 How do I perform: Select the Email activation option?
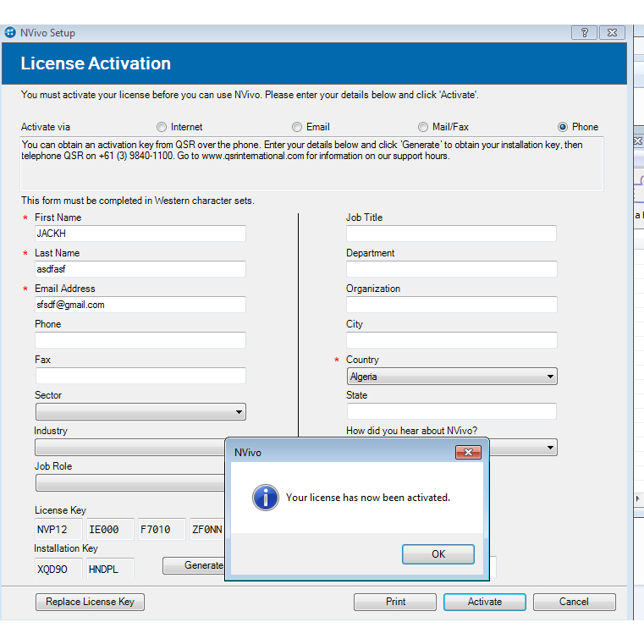click(x=297, y=127)
